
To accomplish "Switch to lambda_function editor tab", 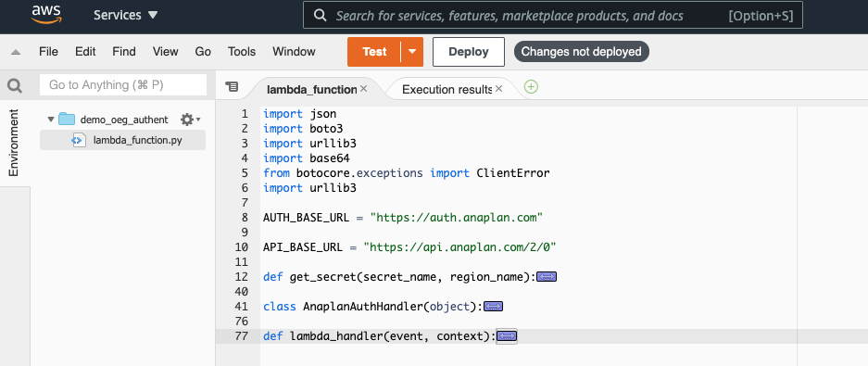I will coord(311,89).
